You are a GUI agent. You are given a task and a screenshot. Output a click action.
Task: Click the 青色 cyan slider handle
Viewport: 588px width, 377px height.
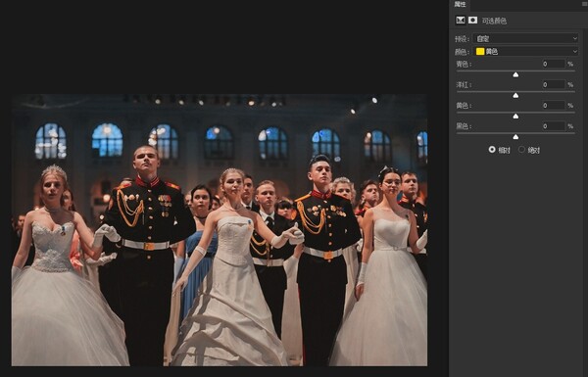point(515,74)
